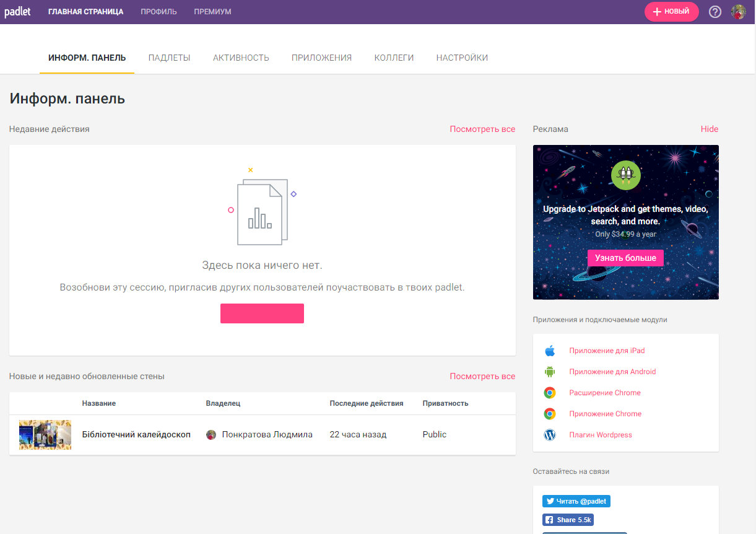Screen dimensions: 756x534
Task: Click Посмотреть все for Недавние действия
Action: (482, 129)
